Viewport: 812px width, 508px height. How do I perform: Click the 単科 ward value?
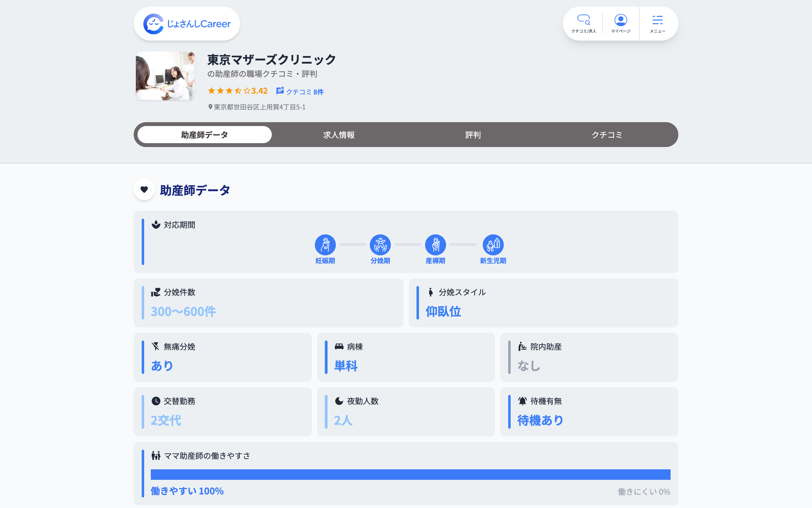(x=346, y=366)
